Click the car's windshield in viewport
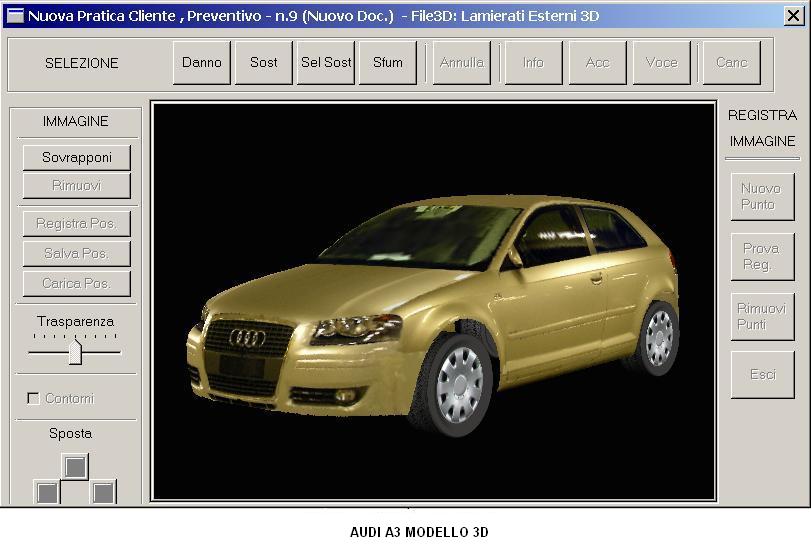 [419, 235]
